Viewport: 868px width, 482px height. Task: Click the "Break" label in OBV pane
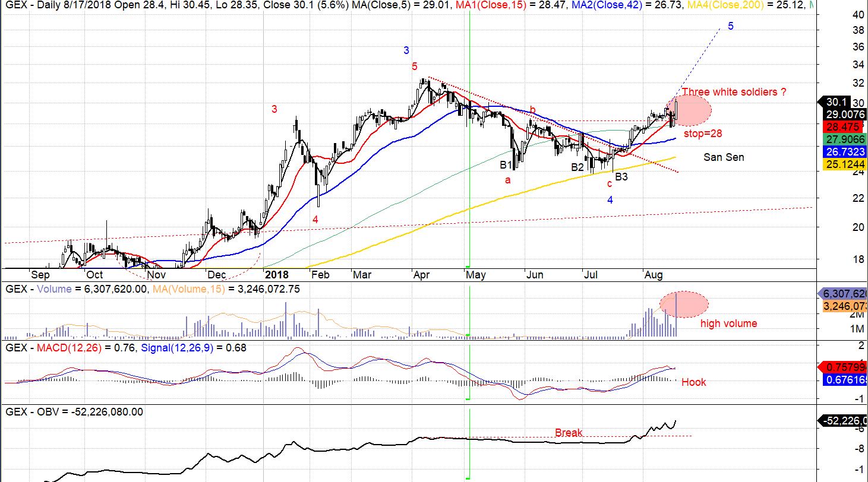569,433
